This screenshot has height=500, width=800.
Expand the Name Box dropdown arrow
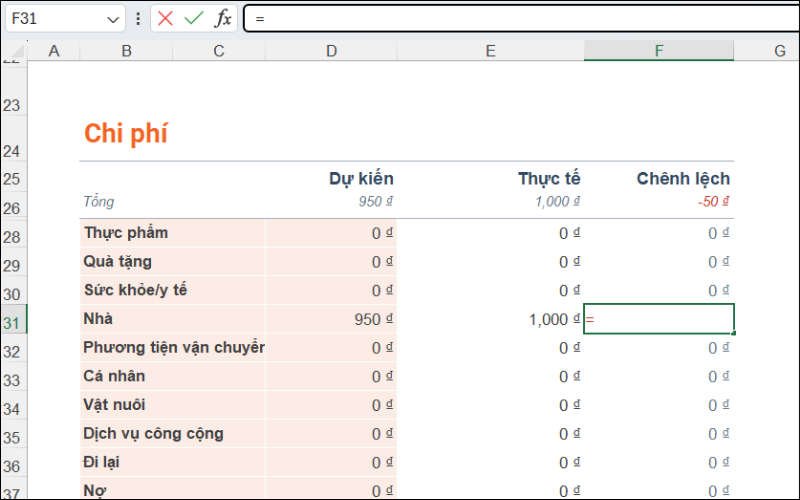pyautogui.click(x=112, y=19)
